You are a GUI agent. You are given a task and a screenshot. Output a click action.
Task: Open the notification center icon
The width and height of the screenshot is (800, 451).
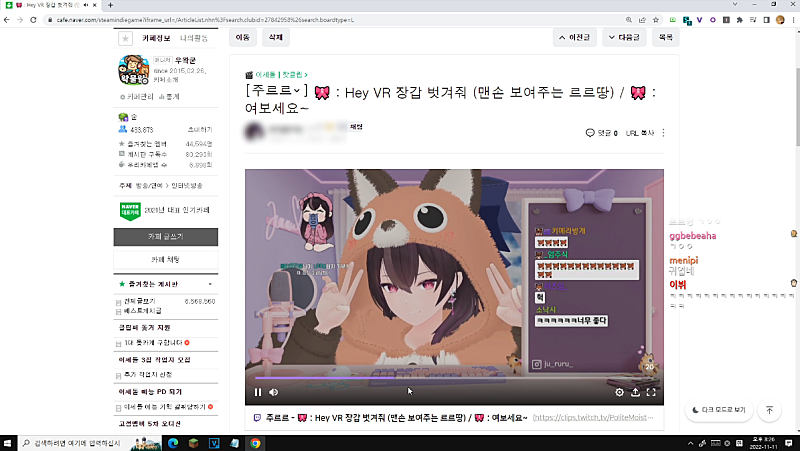click(789, 443)
